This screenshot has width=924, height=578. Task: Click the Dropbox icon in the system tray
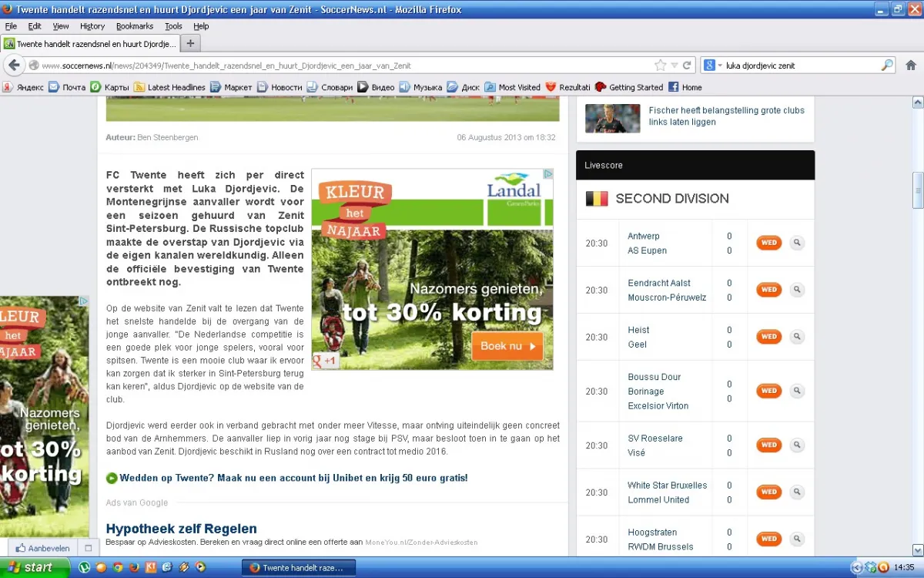[x=871, y=568]
